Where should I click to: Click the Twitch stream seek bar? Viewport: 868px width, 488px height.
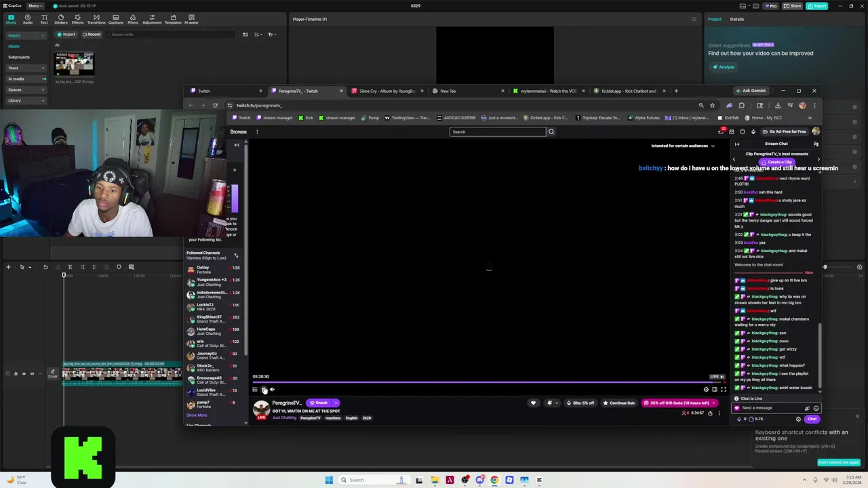click(489, 382)
